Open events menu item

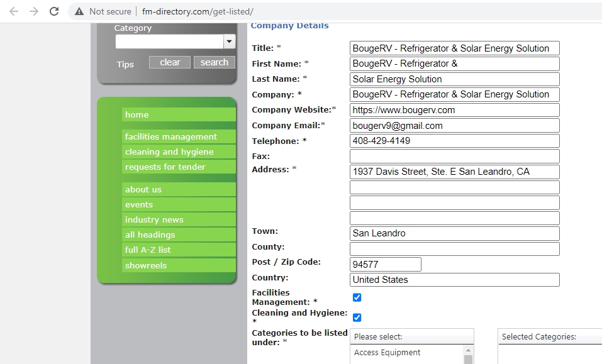[x=179, y=204]
